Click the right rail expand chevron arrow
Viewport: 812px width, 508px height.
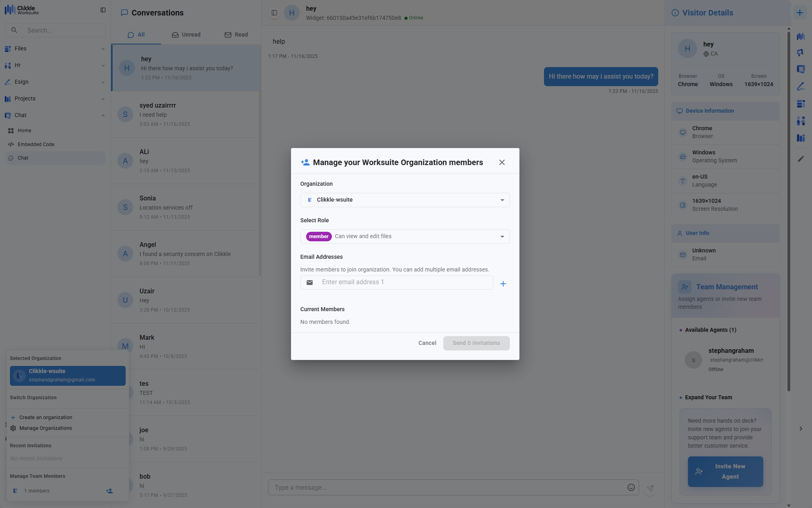point(801,429)
